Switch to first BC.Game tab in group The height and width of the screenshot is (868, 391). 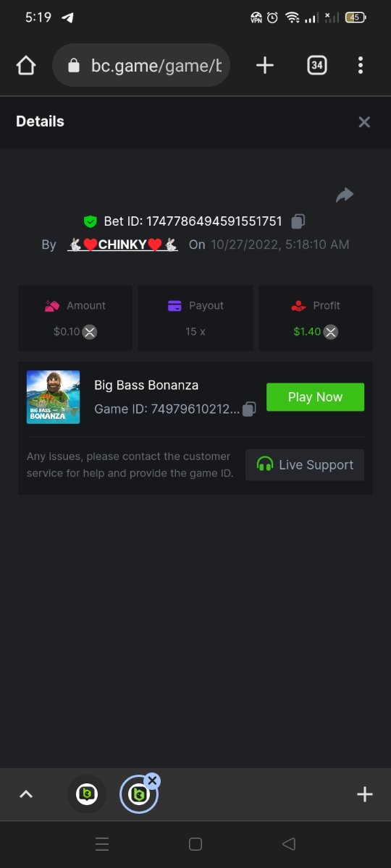[87, 794]
